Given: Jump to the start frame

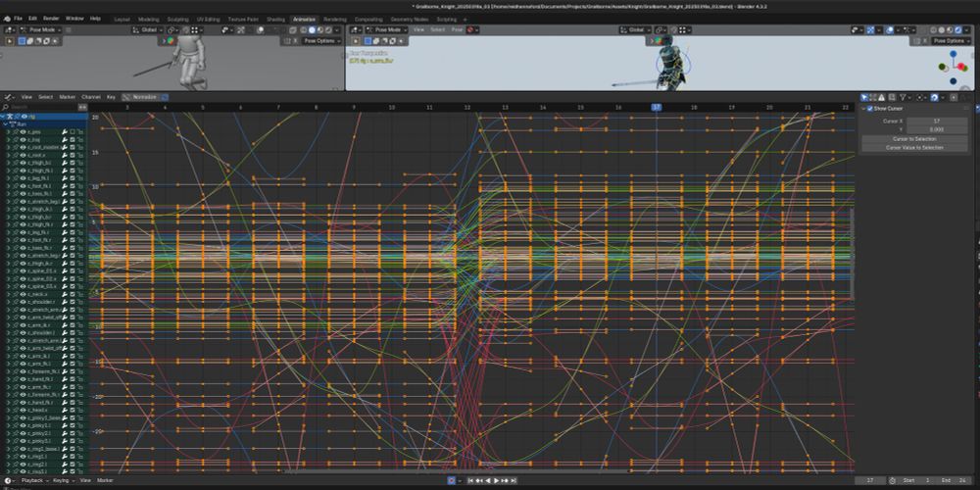Looking at the screenshot, I should [x=470, y=480].
